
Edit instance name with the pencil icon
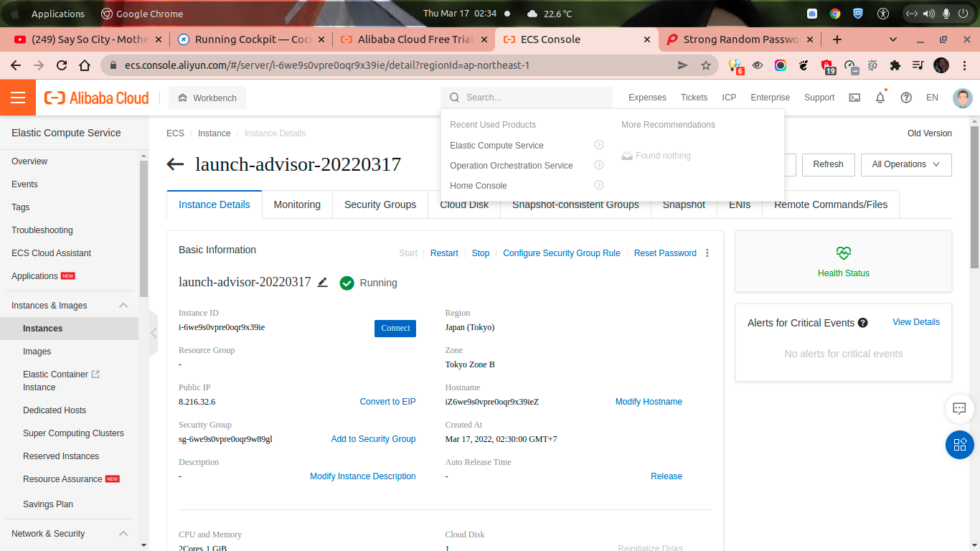(x=323, y=283)
